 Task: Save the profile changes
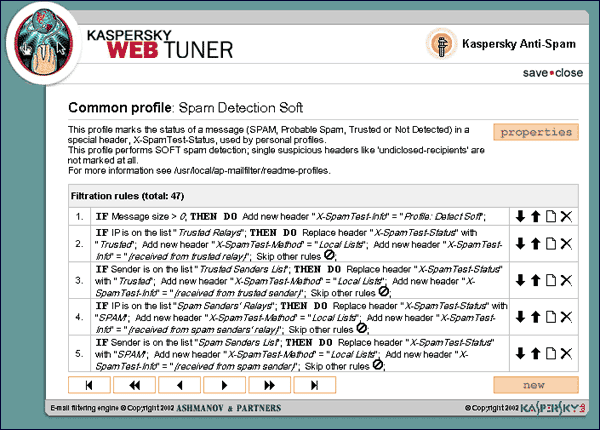pyautogui.click(x=535, y=73)
